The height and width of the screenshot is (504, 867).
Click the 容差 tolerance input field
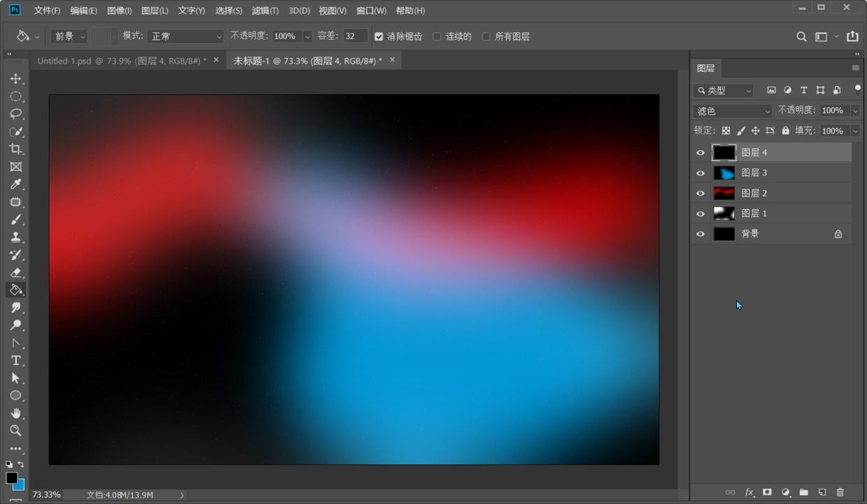click(x=355, y=36)
